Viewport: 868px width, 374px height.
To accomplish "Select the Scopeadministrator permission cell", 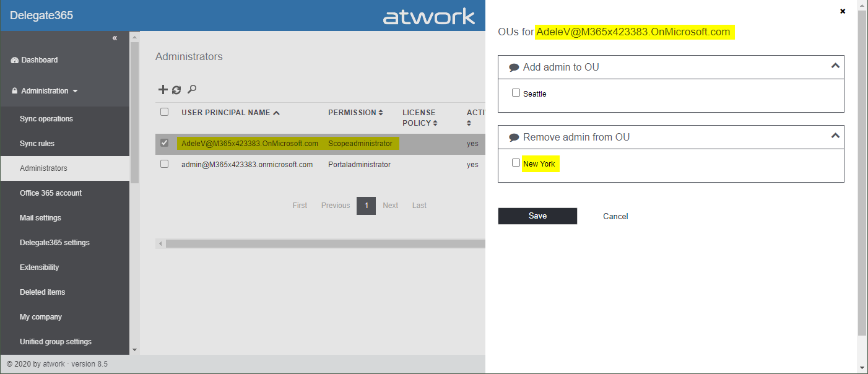I will tap(360, 144).
